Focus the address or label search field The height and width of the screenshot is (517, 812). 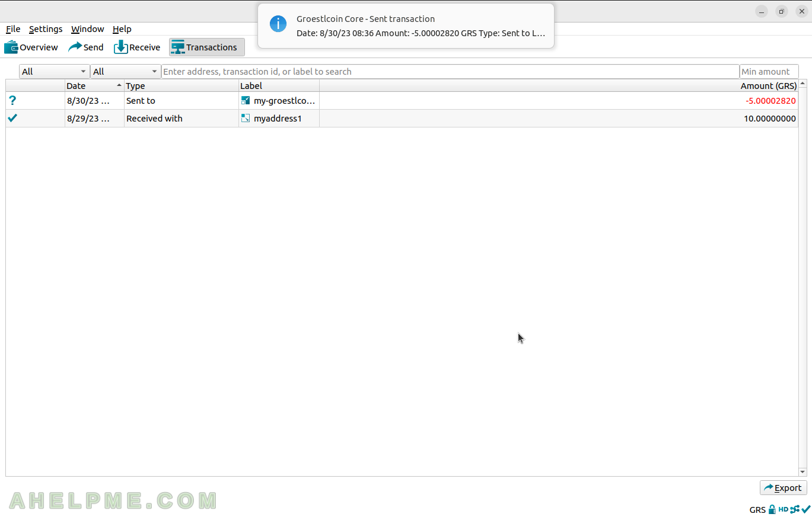click(x=450, y=72)
